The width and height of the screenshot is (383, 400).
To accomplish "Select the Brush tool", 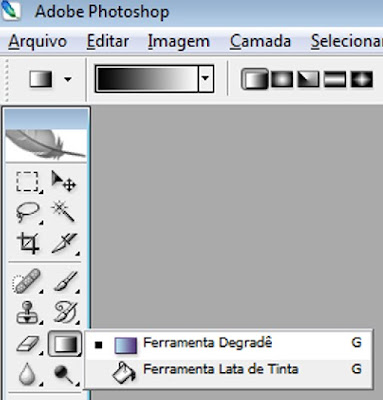I will coord(66,281).
